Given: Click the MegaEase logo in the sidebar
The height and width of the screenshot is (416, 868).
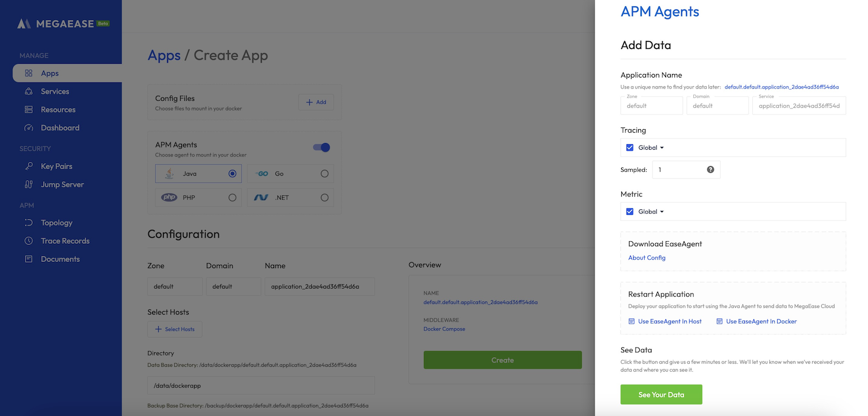Looking at the screenshot, I should pos(56,24).
